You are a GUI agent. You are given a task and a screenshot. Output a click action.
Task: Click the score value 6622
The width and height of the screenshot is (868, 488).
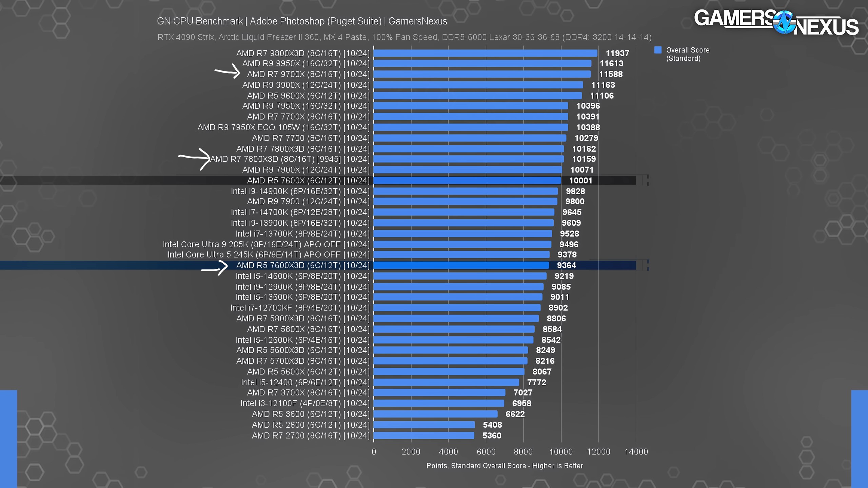point(515,414)
